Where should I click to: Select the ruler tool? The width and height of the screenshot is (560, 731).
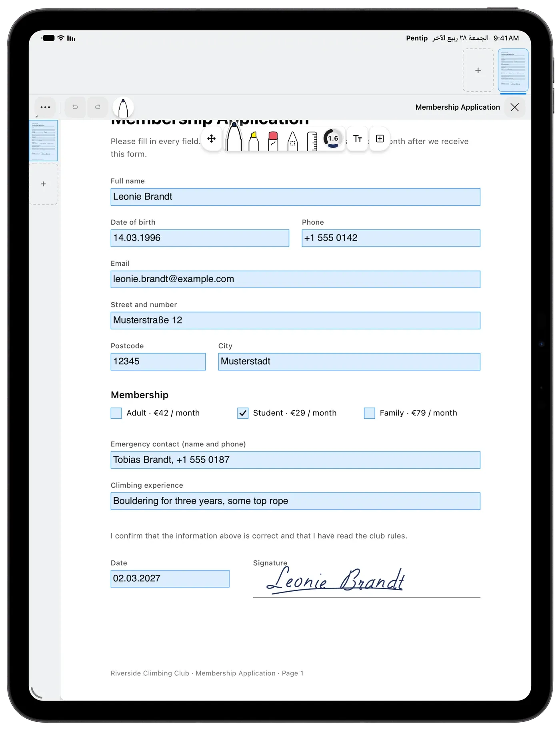tap(312, 141)
